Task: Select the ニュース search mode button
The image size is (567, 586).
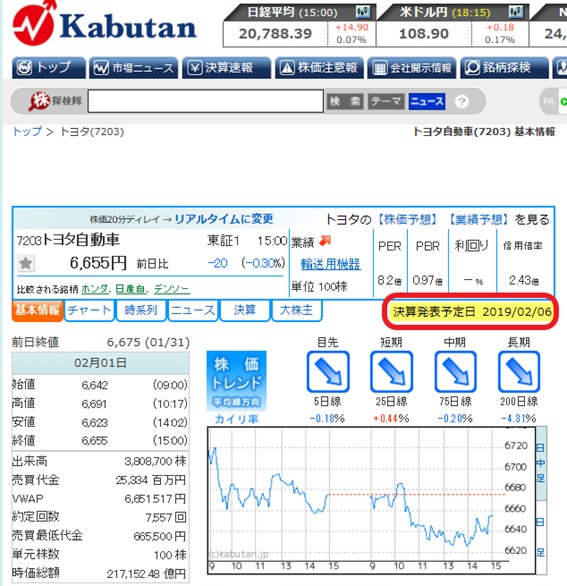Action: 427,101
